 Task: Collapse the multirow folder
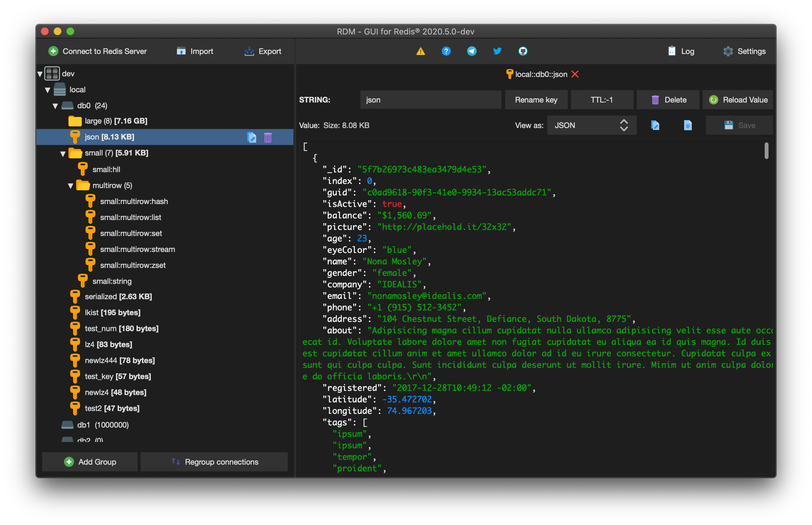71,186
